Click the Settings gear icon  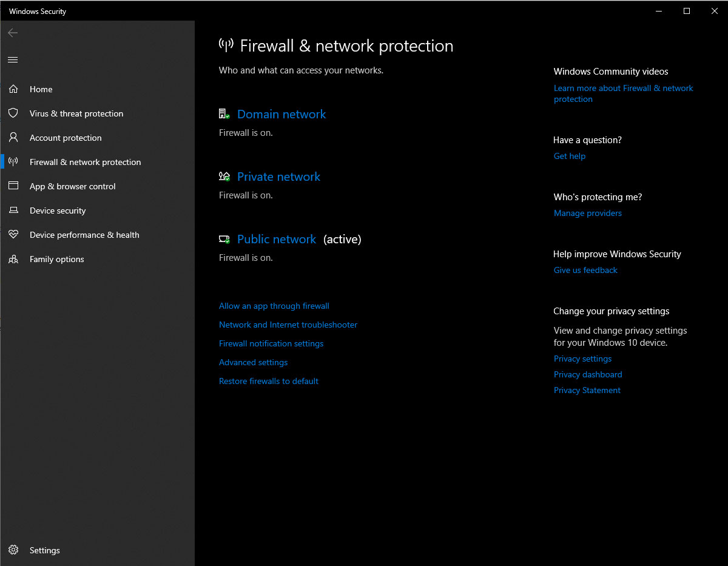coord(13,550)
